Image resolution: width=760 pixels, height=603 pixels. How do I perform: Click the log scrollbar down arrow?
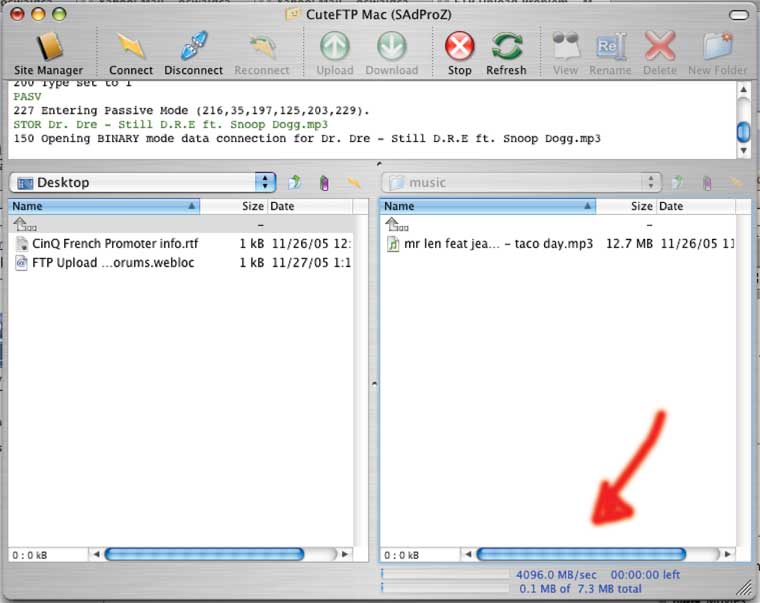click(x=743, y=151)
